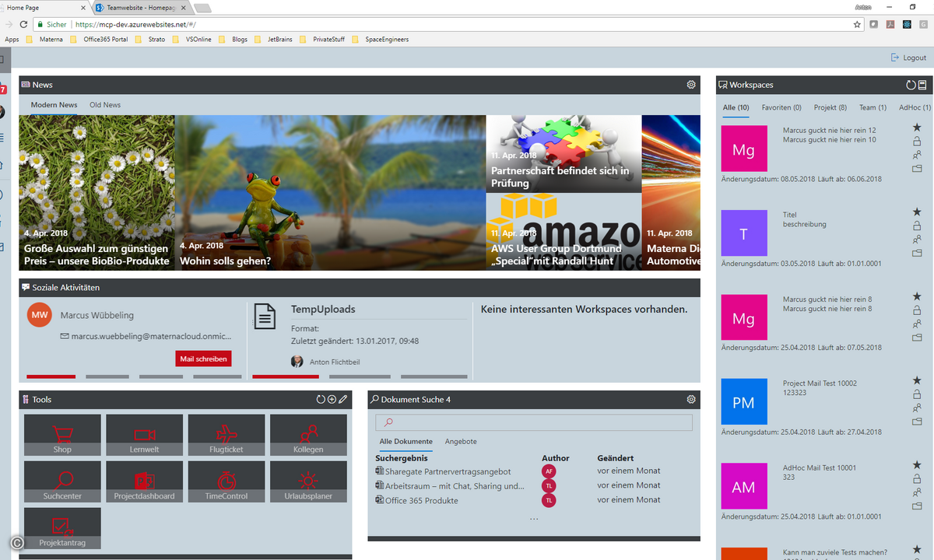
Task: Toggle favorite star on 'Marcus guckt nie hier rein 8'
Action: pos(917,296)
